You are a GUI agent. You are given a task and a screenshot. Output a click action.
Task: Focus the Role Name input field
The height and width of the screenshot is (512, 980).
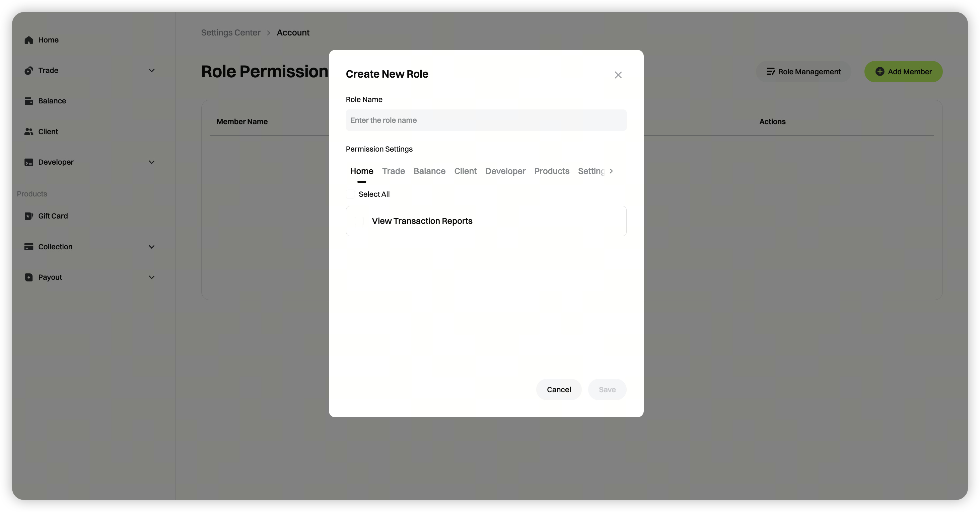coord(486,120)
